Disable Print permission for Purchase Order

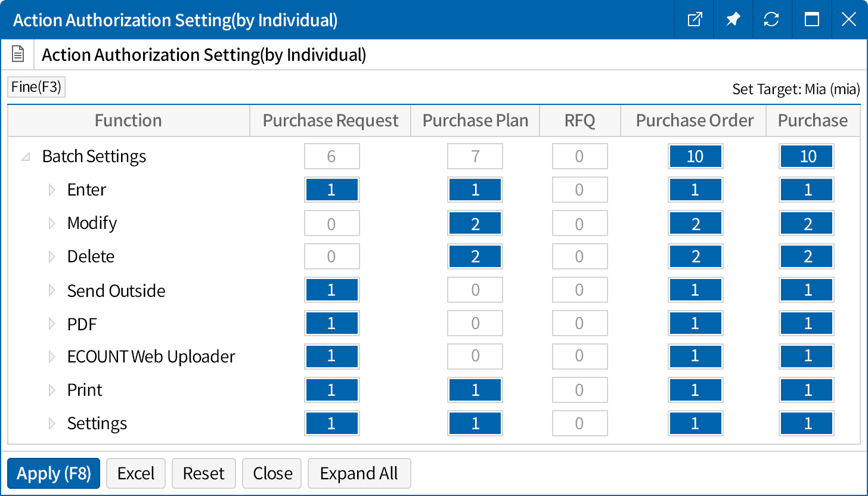click(695, 390)
